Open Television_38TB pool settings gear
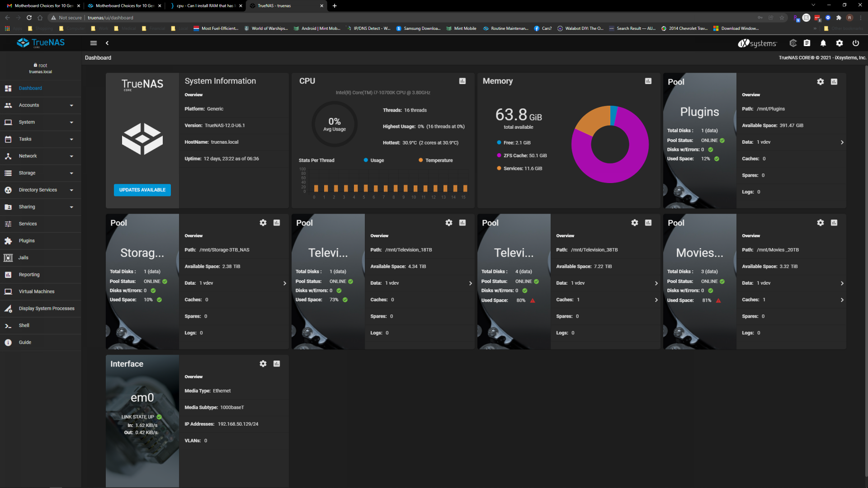 click(635, 223)
